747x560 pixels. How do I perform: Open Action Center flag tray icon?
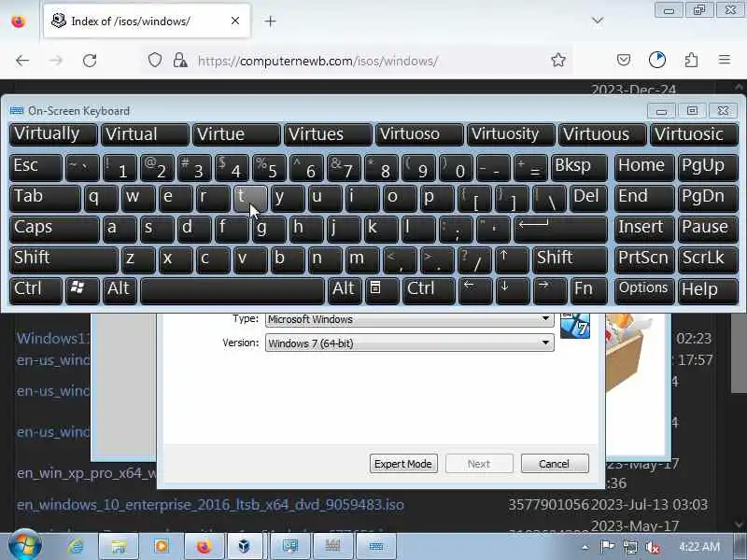(x=607, y=547)
